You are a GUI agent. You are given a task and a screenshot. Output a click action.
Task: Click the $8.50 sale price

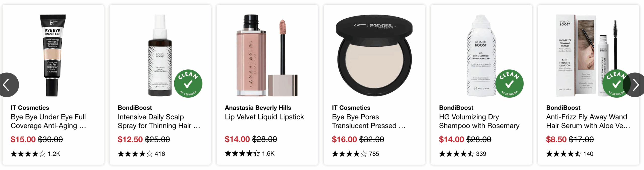556,139
